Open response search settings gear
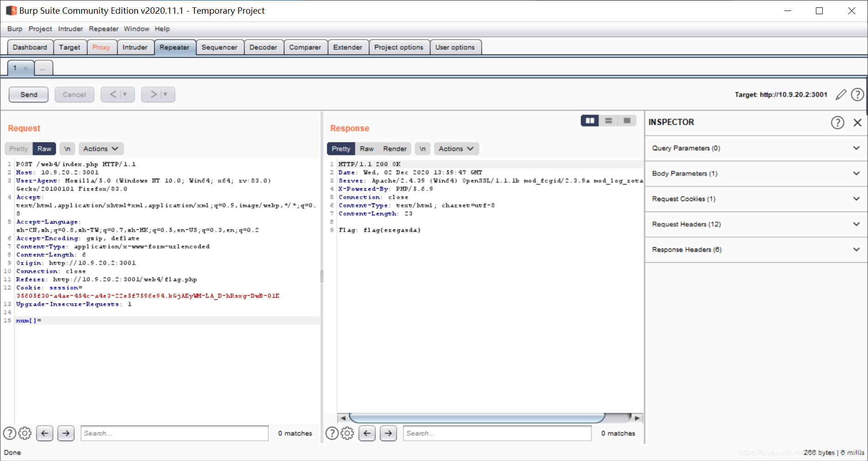The height and width of the screenshot is (461, 868). pos(347,433)
